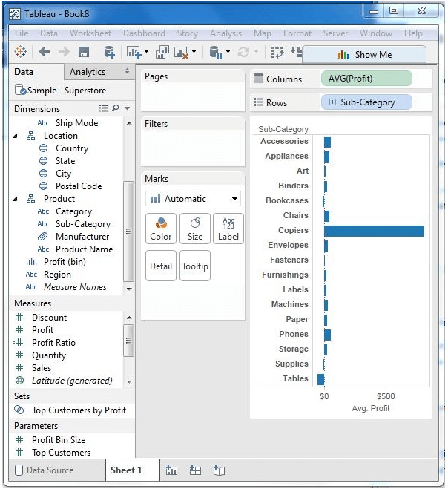Click the Tooltip mark card

(195, 266)
